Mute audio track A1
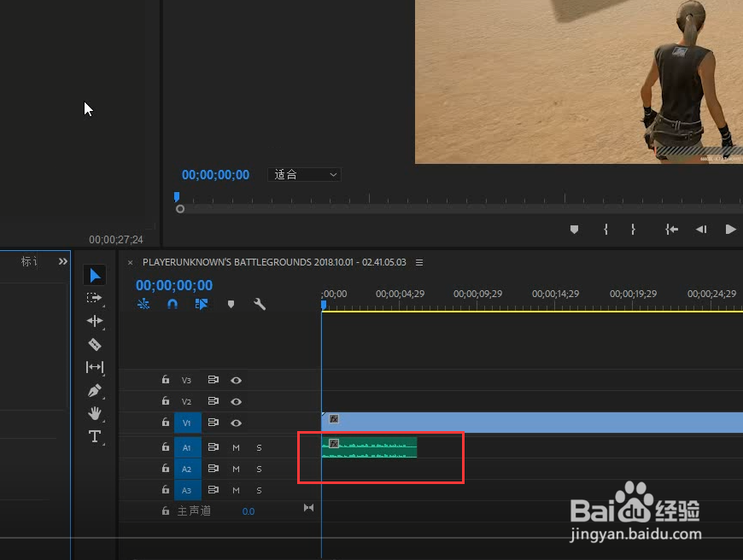Viewport: 743px width, 560px height. (x=236, y=447)
